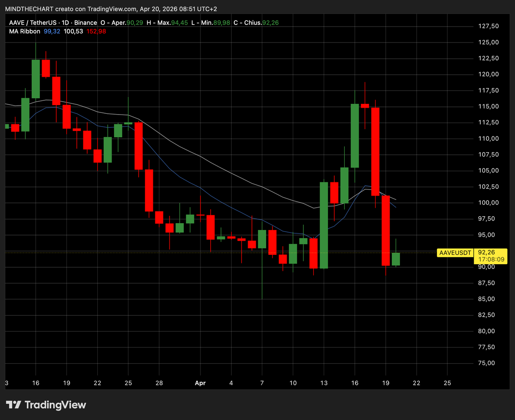Click the 105,00 price axis label
The width and height of the screenshot is (515, 420).
pos(488,171)
